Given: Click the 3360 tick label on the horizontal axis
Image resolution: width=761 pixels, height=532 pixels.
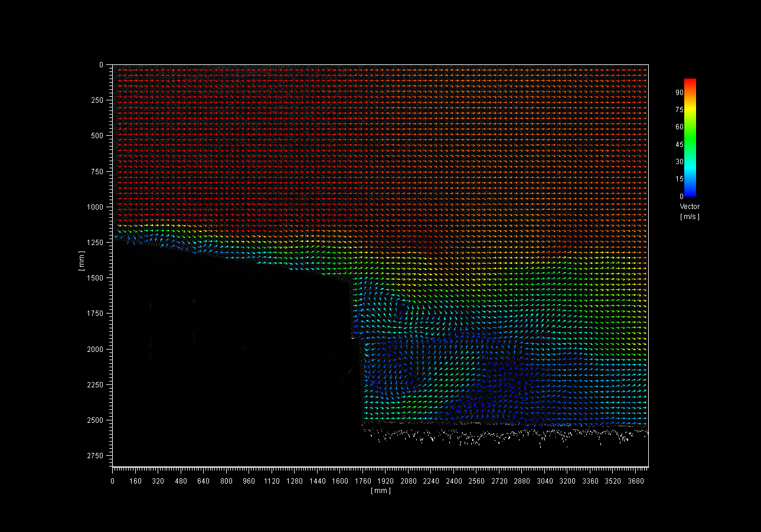Looking at the screenshot, I should tap(590, 481).
